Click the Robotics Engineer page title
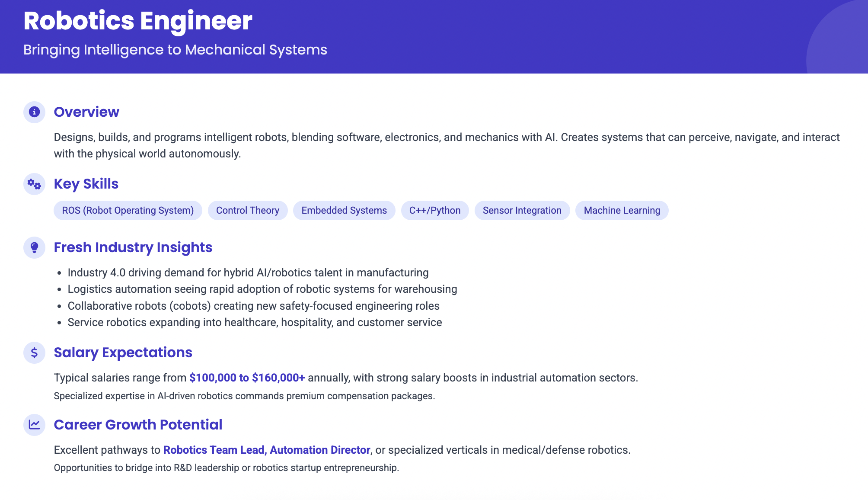 pos(138,21)
